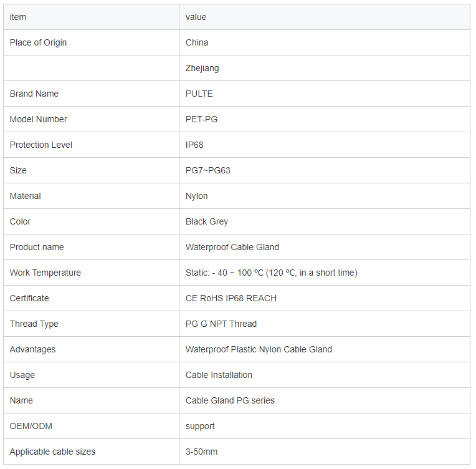Select the Work Temperature value text
Image resolution: width=476 pixels, height=469 pixels.
coord(272,273)
